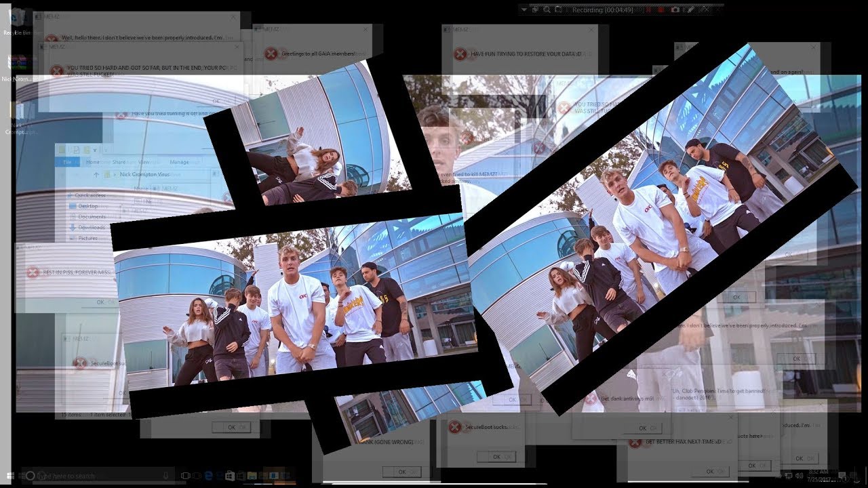Image resolution: width=868 pixels, height=488 pixels.
Task: Select the pencil draw tool in recorder
Action: tap(690, 9)
